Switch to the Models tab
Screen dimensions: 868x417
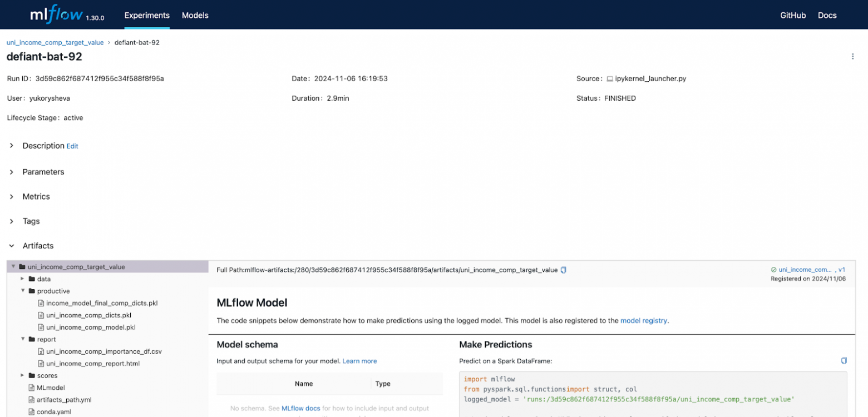click(195, 16)
